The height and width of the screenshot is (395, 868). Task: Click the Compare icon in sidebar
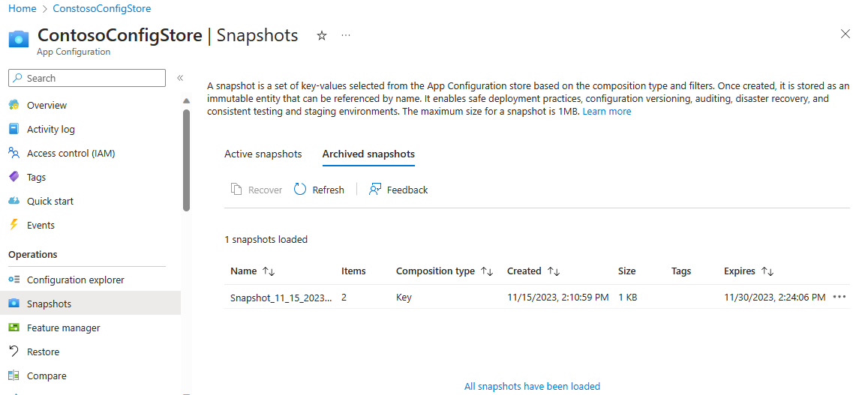tap(14, 376)
